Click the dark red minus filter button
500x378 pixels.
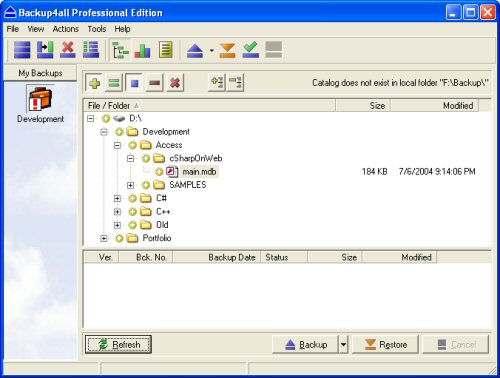(x=154, y=83)
